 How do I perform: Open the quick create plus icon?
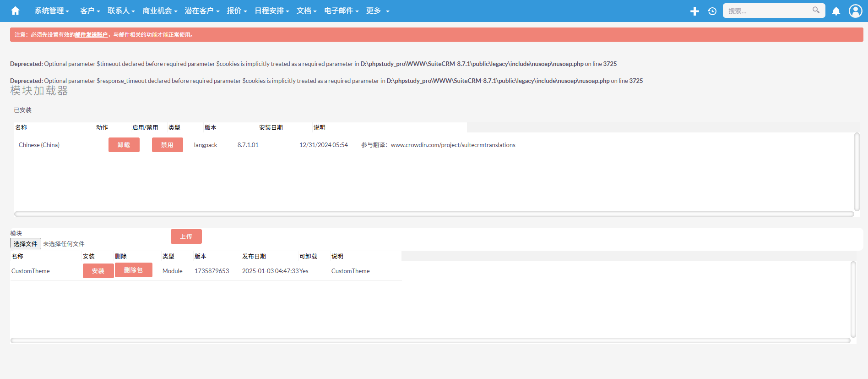click(694, 11)
